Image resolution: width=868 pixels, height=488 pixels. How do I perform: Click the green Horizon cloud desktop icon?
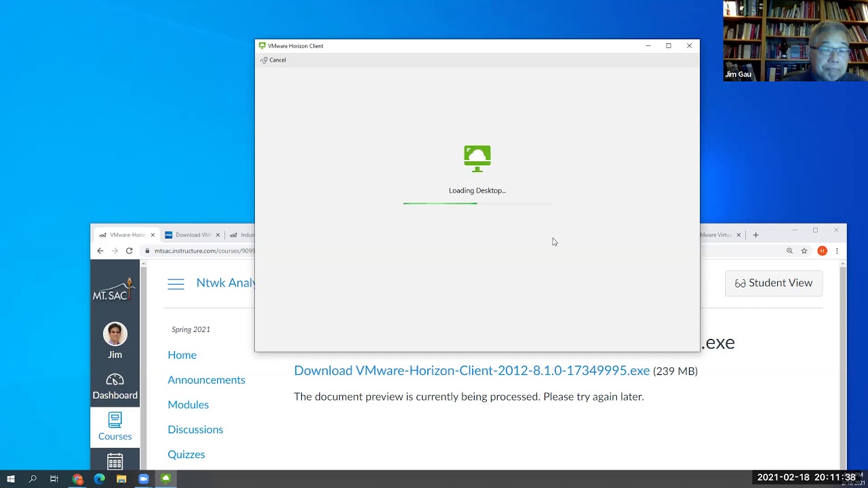477,159
